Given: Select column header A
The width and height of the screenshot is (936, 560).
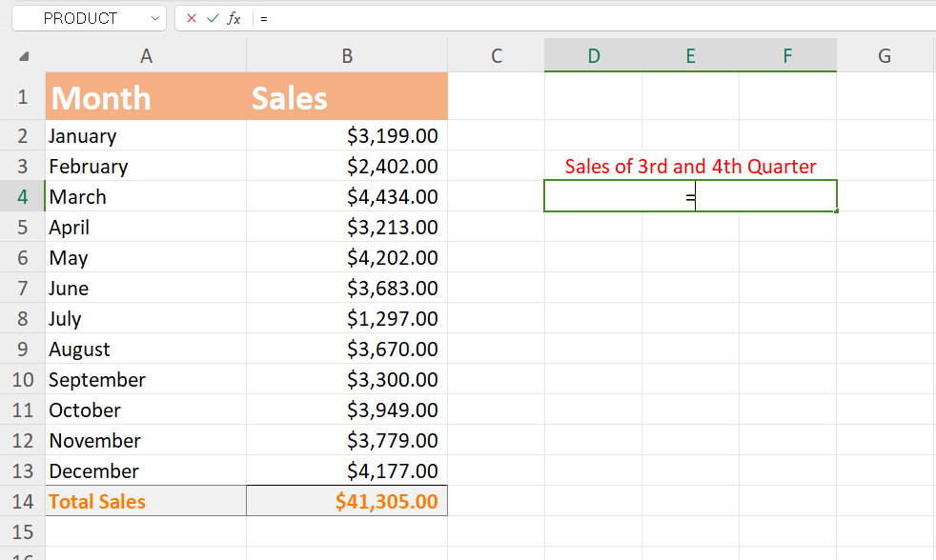Looking at the screenshot, I should tap(146, 56).
